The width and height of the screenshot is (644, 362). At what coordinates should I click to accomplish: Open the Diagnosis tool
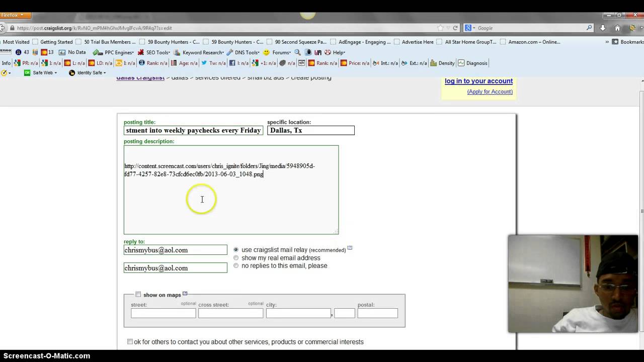472,63
